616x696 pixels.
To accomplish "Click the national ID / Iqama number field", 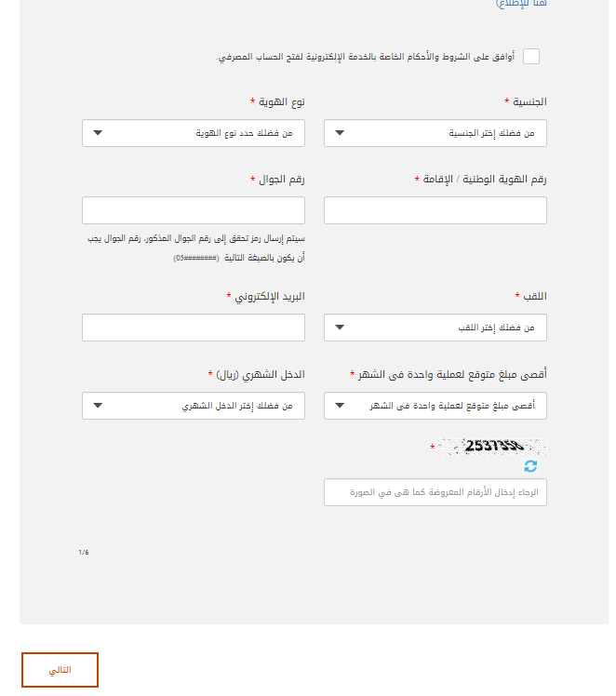I will click(x=435, y=210).
